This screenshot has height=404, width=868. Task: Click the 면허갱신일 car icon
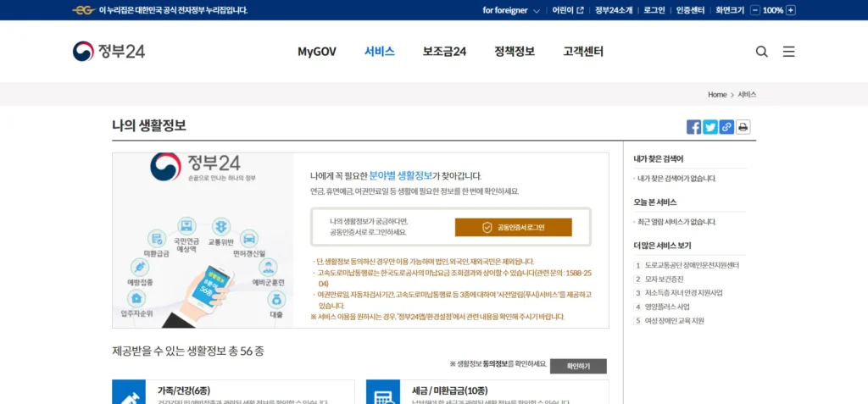(x=249, y=239)
